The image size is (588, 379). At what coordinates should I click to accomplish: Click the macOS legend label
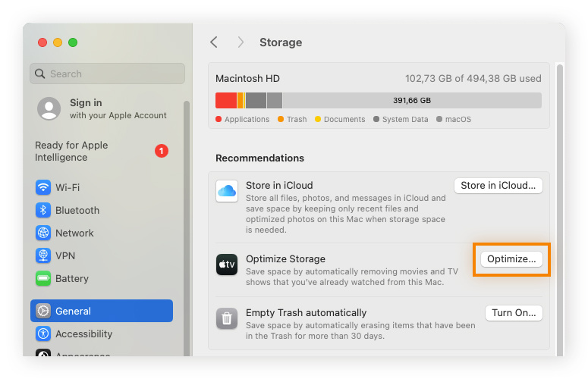tap(458, 119)
